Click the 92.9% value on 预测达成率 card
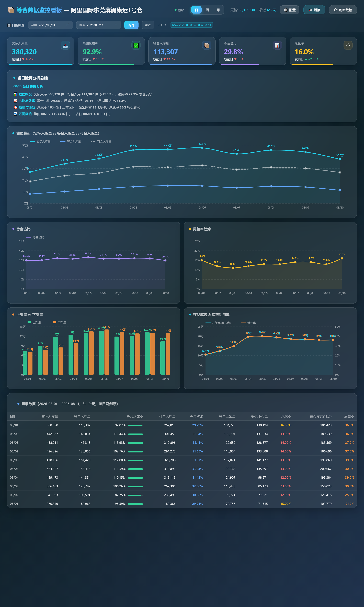364x607 pixels. coord(92,52)
